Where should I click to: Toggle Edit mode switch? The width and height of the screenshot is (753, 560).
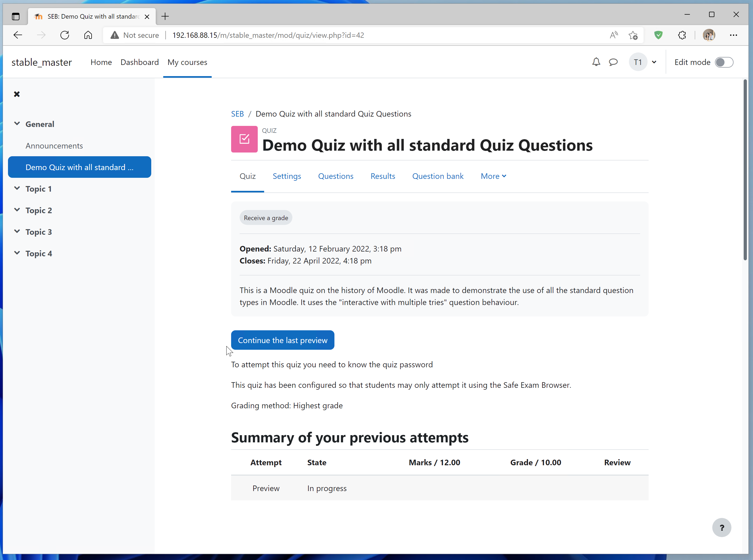click(x=724, y=62)
